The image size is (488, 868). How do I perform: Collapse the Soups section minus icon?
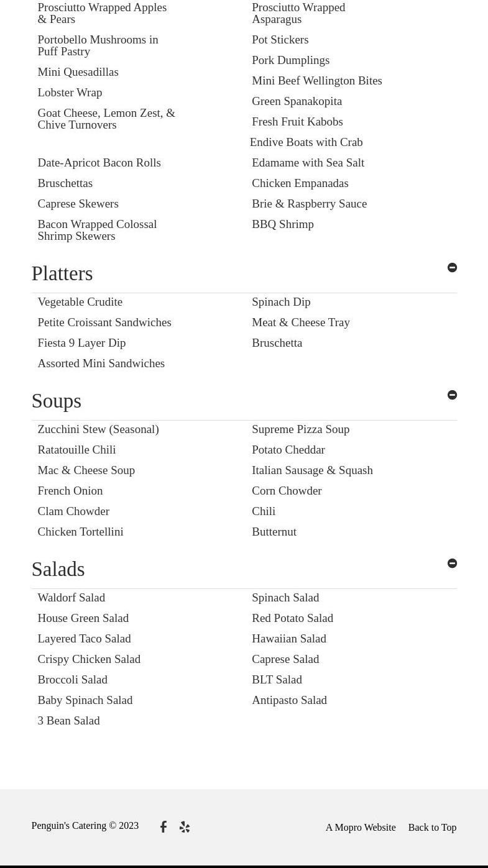click(x=452, y=395)
